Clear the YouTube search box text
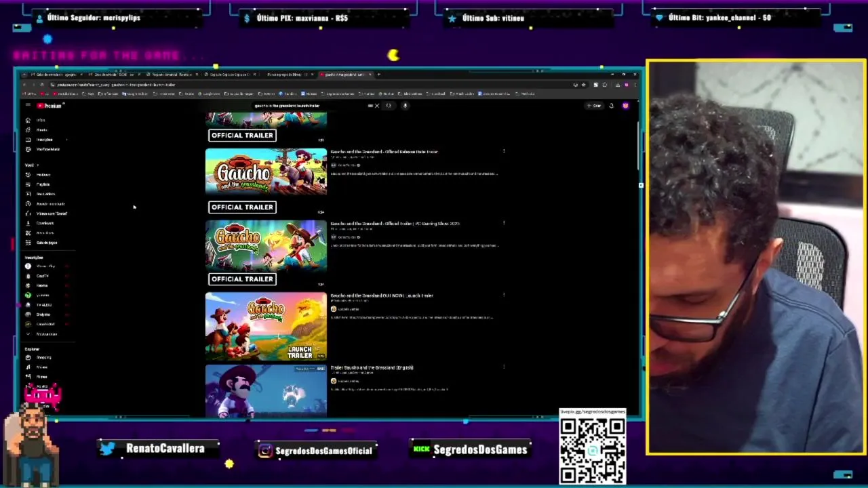 [x=377, y=106]
